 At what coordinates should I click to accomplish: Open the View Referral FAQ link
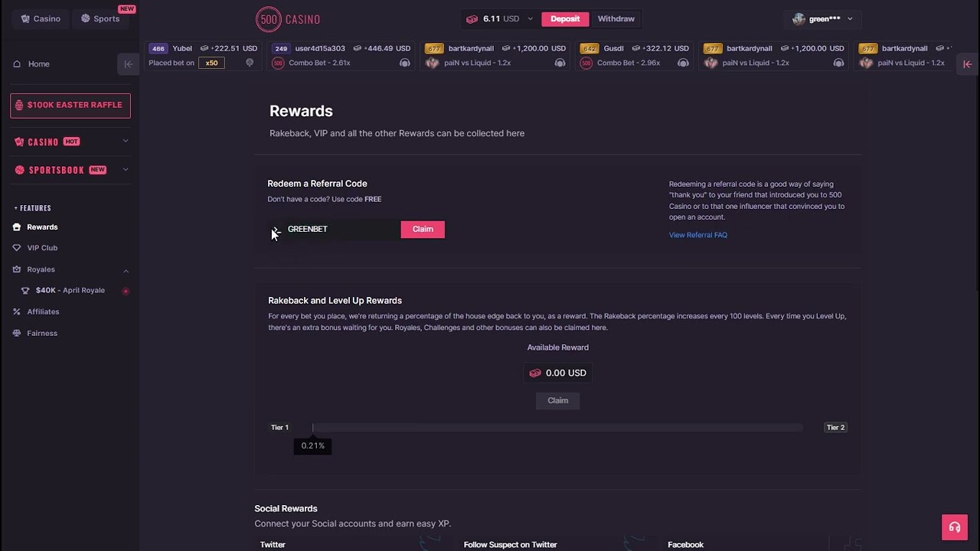[x=698, y=235]
